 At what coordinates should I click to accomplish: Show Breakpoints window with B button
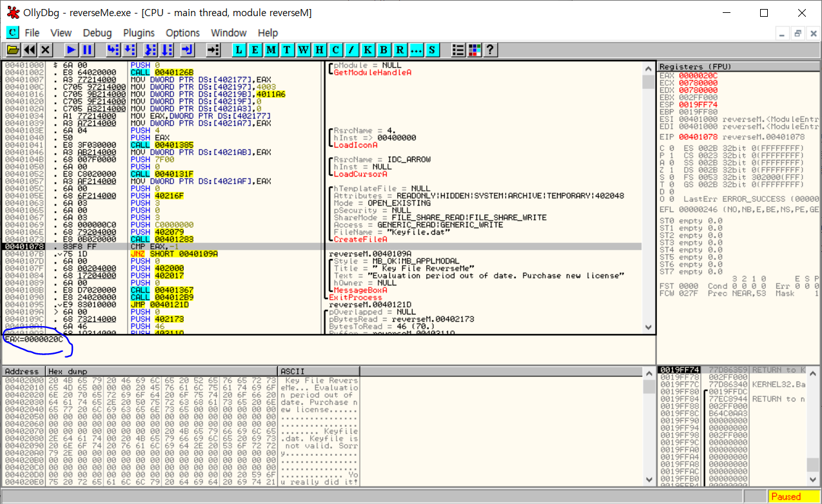[384, 50]
